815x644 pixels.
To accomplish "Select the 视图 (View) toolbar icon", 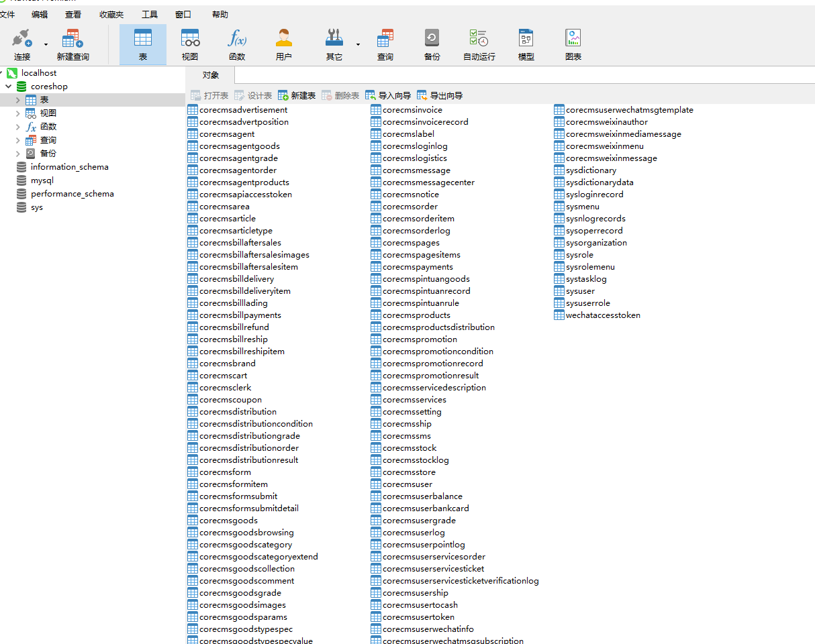I will 190,44.
